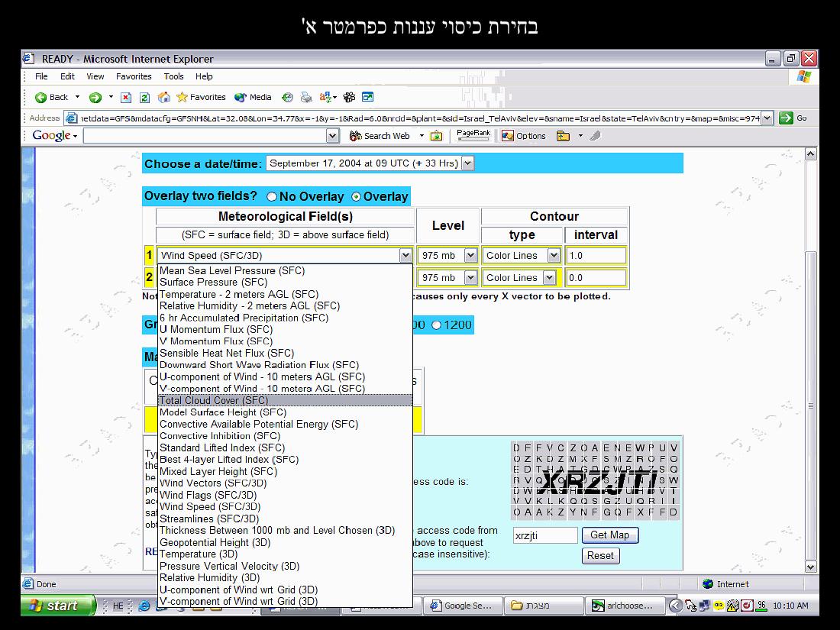Select the 1200 radio button

point(437,325)
